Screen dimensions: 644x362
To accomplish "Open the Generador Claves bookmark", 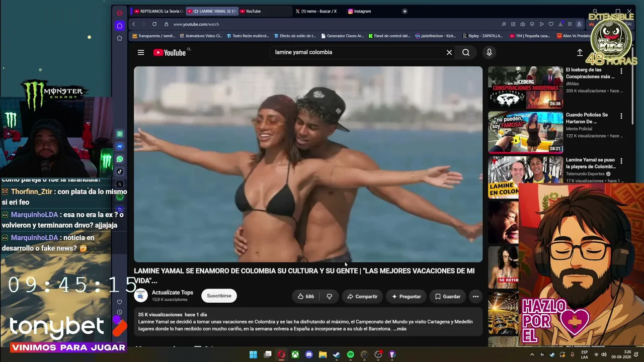I will pyautogui.click(x=342, y=36).
